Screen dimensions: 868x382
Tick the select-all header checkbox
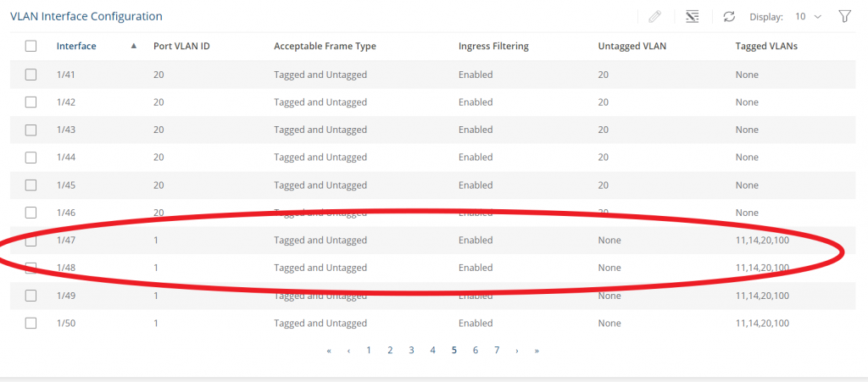31,47
